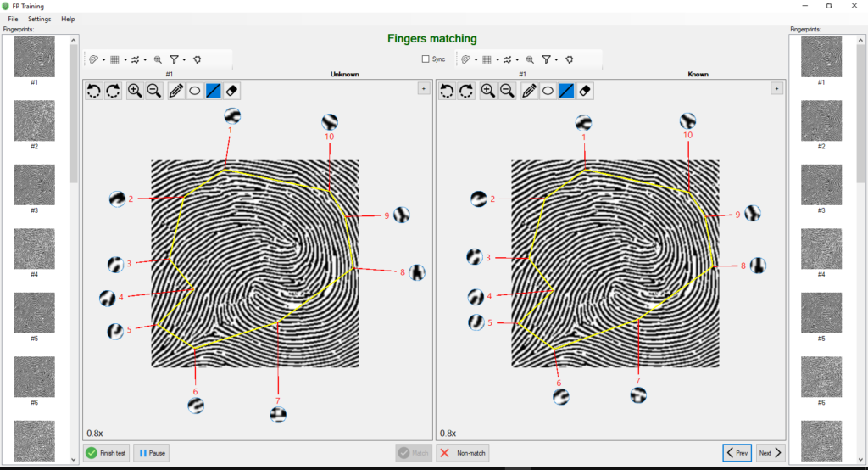Click the polygon outline icon in Known toolbar
Image resolution: width=868 pixels, height=470 pixels.
tap(569, 59)
